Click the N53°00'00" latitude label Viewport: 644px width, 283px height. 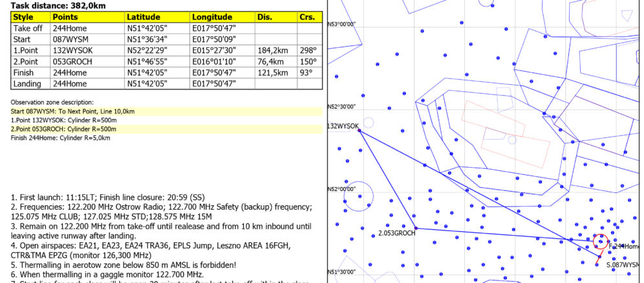tap(343, 24)
